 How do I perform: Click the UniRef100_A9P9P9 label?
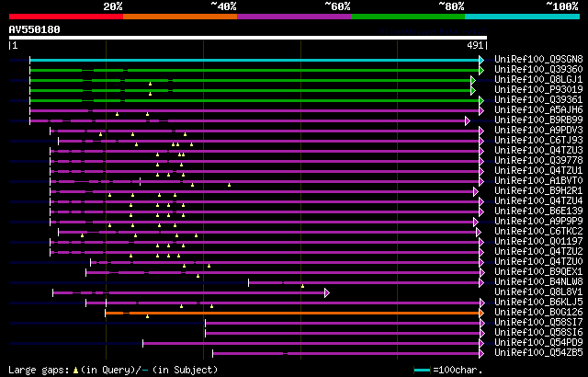tap(538, 222)
